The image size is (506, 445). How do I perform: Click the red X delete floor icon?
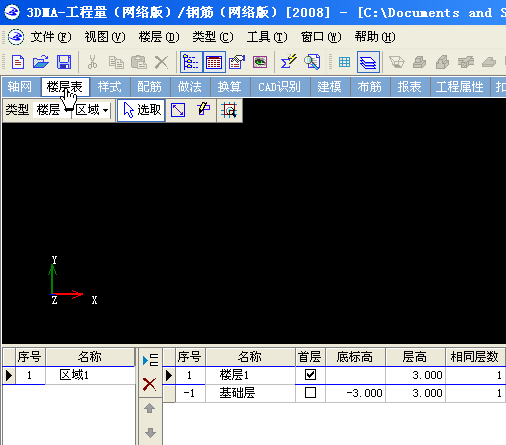[149, 384]
